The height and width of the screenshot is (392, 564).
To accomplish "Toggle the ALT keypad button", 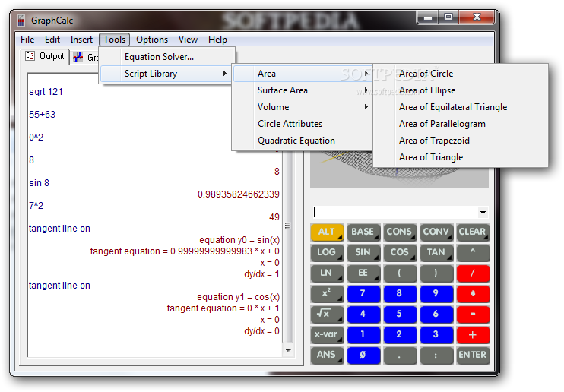I will pos(327,232).
